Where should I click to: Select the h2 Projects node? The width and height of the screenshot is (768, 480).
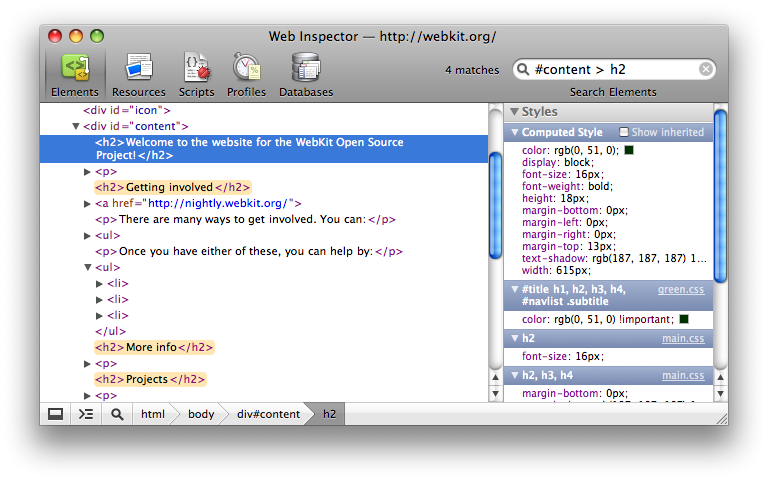[x=150, y=379]
